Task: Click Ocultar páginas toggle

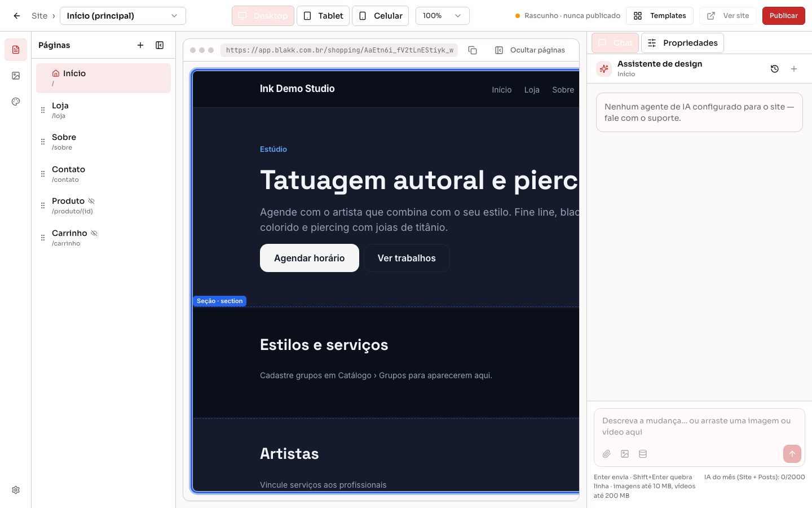Action: pyautogui.click(x=530, y=50)
